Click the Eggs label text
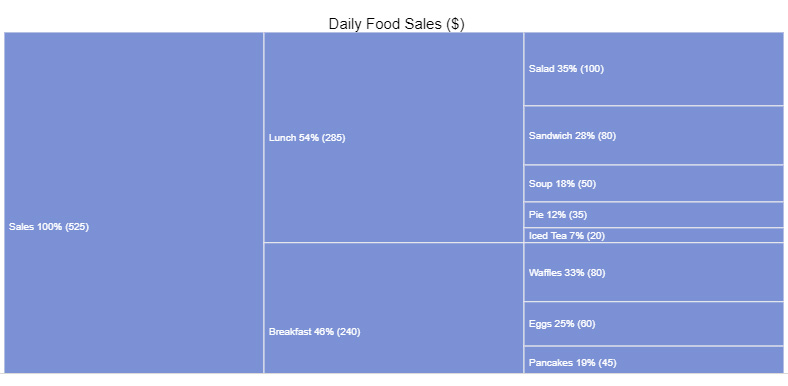 539,324
